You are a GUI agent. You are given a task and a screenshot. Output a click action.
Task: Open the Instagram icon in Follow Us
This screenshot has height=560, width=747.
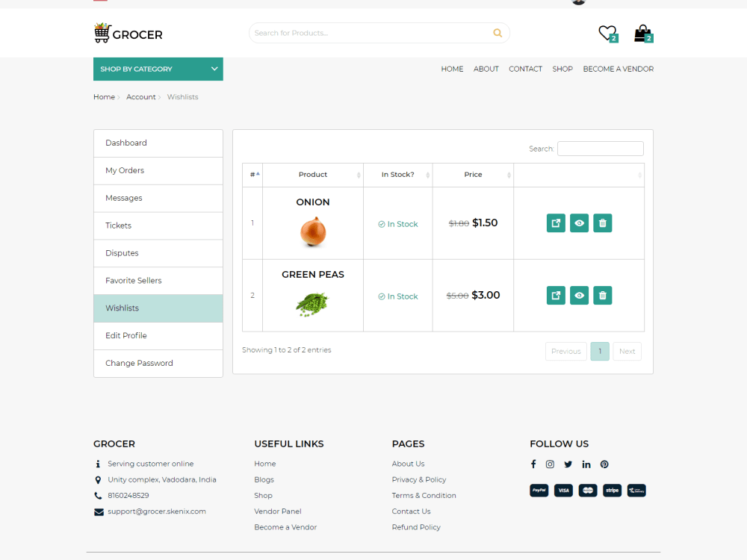(551, 464)
